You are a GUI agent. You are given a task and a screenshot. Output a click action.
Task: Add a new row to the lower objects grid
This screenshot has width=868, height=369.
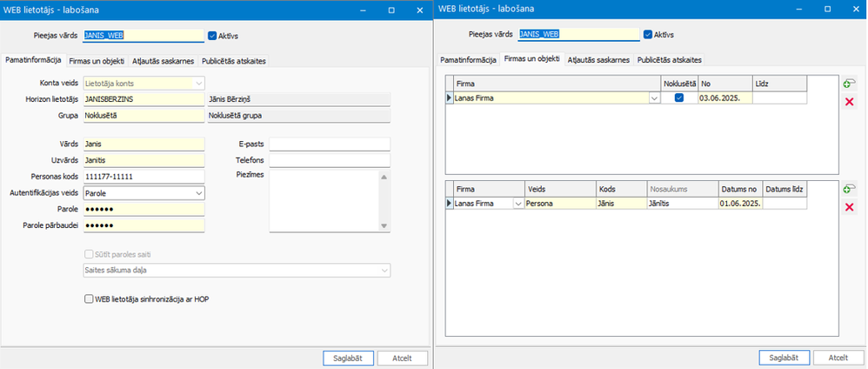pos(848,188)
